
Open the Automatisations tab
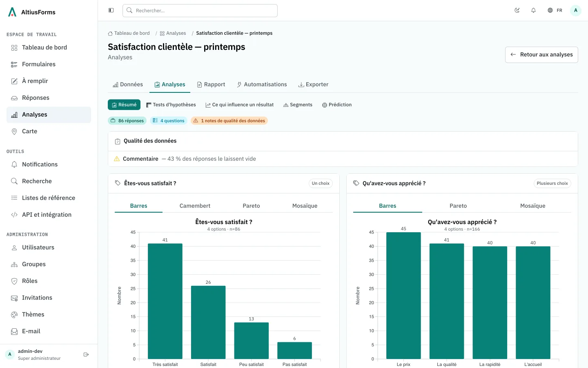coord(262,85)
